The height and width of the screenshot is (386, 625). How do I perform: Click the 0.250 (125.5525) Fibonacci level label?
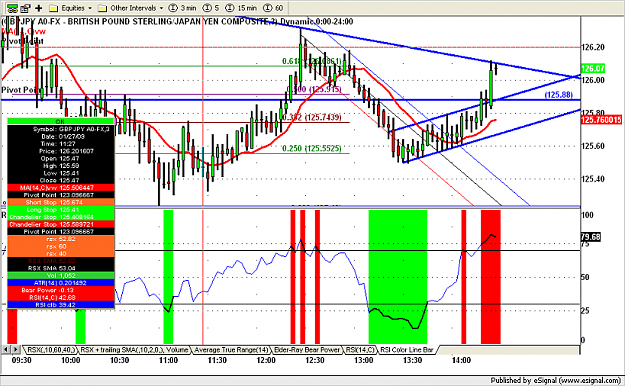(312, 148)
